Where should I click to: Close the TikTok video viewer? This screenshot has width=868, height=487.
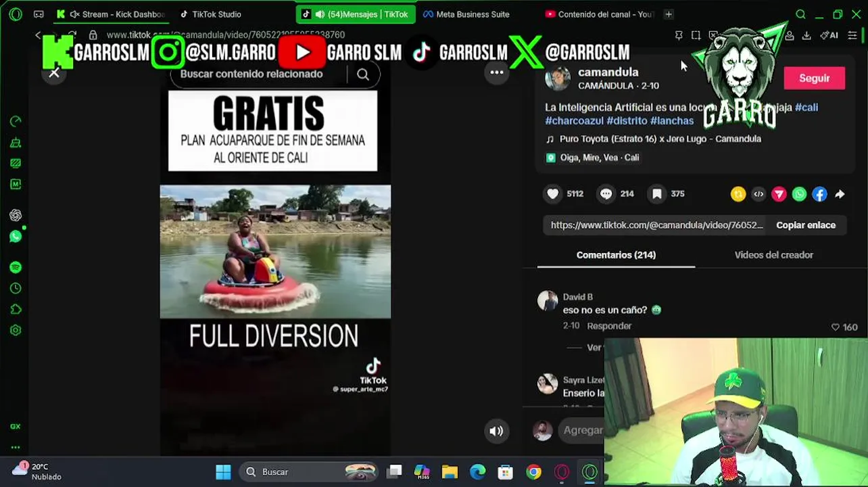[54, 72]
